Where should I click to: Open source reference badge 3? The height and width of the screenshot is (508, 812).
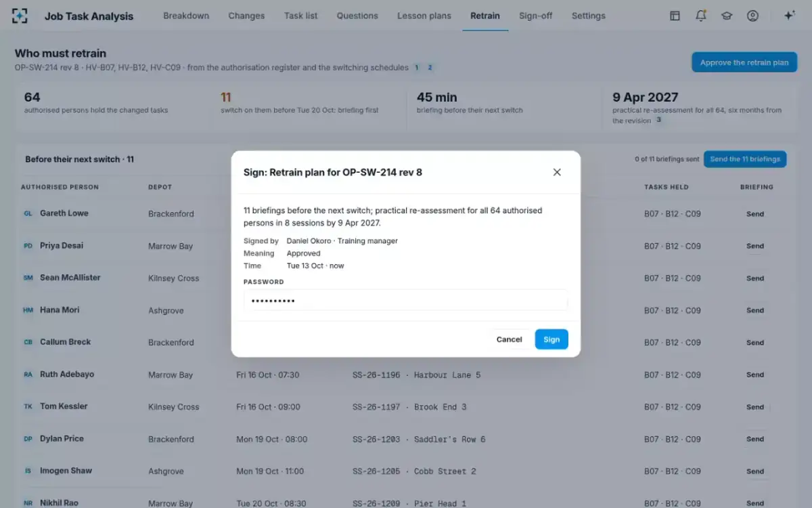658,120
